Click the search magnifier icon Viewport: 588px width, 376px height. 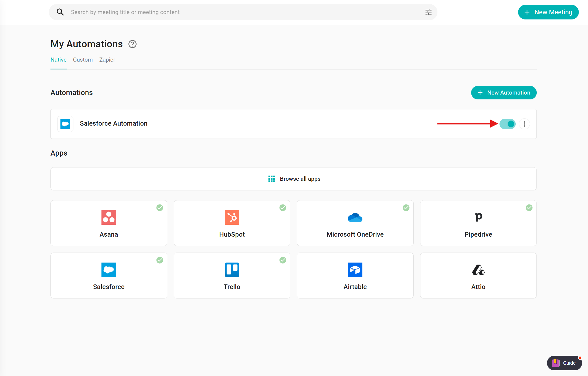click(x=60, y=12)
